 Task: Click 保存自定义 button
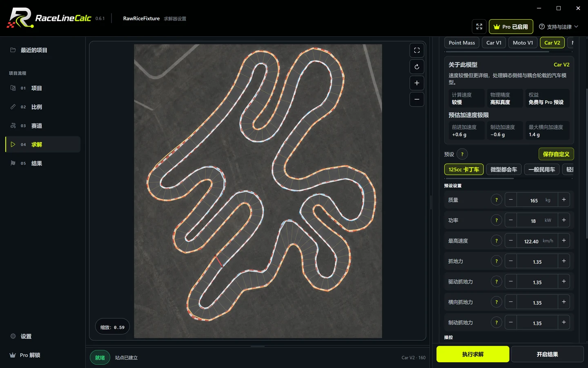click(x=556, y=154)
